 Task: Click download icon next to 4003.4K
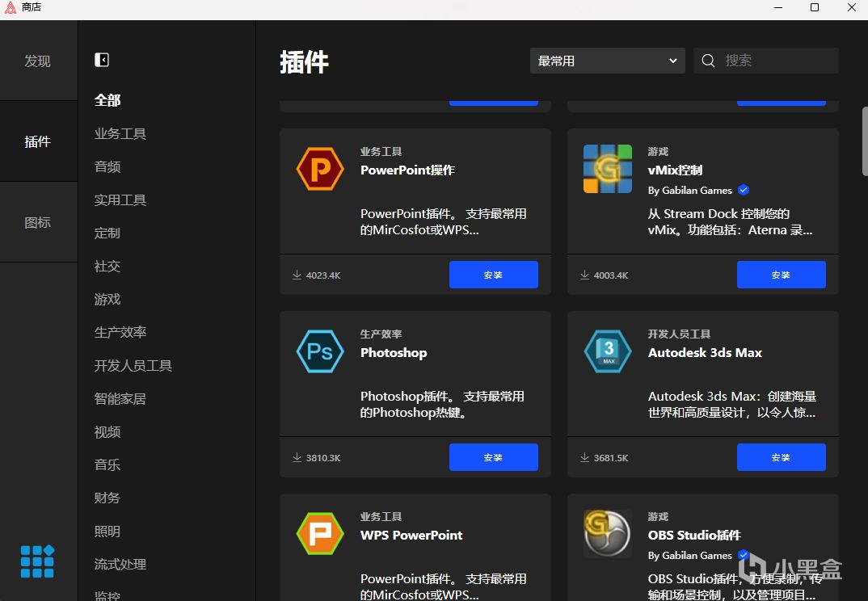click(x=584, y=275)
